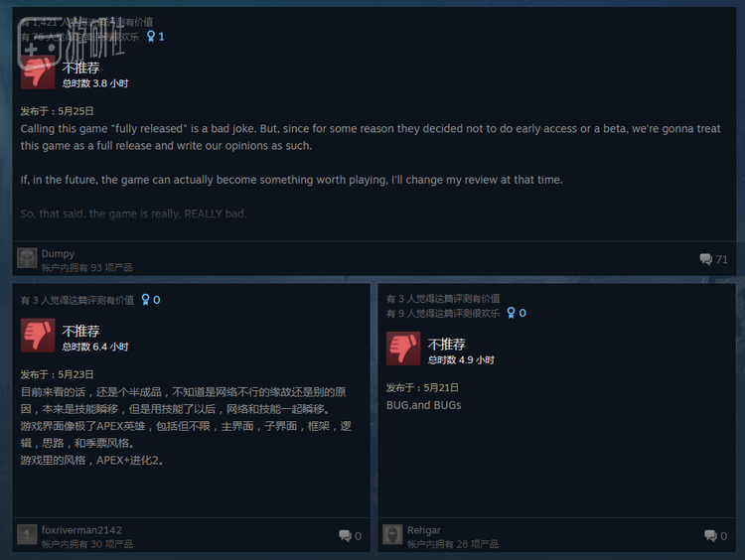Open the Chinese review mentioning APEX英雄

[187, 426]
